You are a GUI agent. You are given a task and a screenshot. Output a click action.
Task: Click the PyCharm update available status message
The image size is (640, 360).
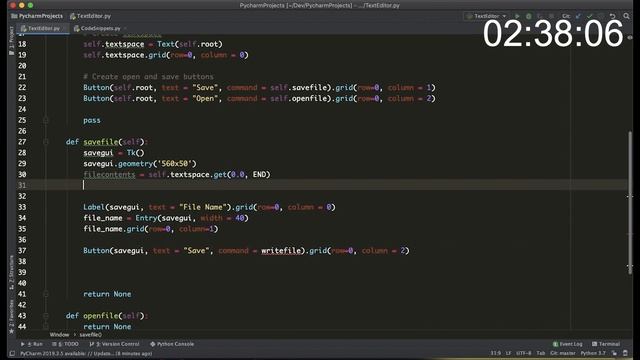[x=86, y=353]
